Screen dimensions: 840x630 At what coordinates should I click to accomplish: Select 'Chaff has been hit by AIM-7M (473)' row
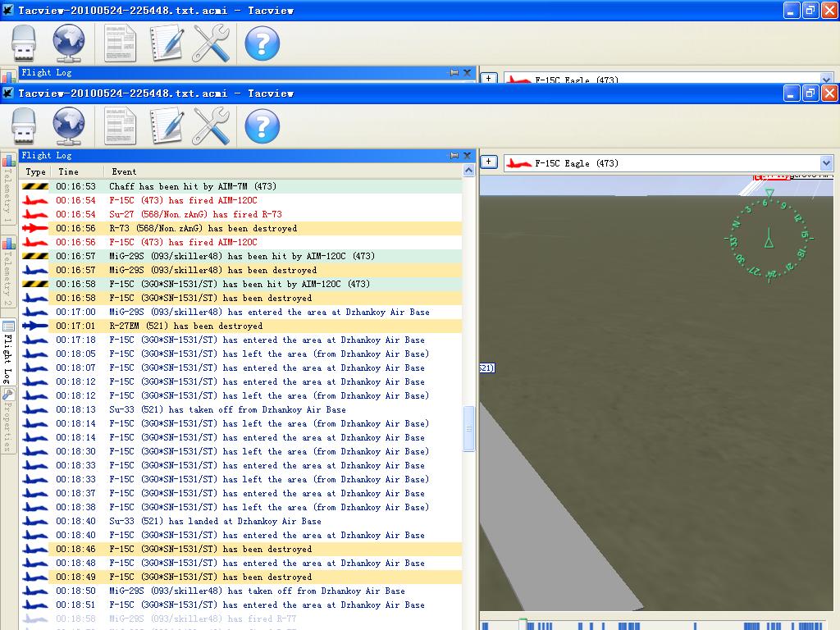tap(241, 186)
